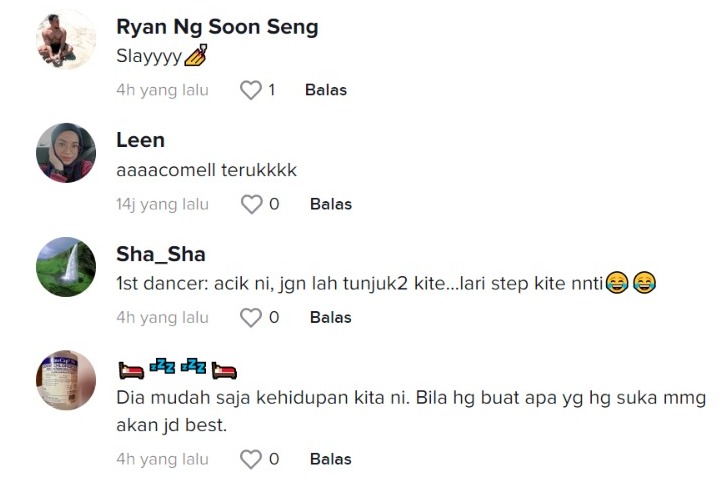Image resolution: width=728 pixels, height=483 pixels.
Task: Reply to Ryan Ng Soon Seng's comment
Action: pos(325,90)
